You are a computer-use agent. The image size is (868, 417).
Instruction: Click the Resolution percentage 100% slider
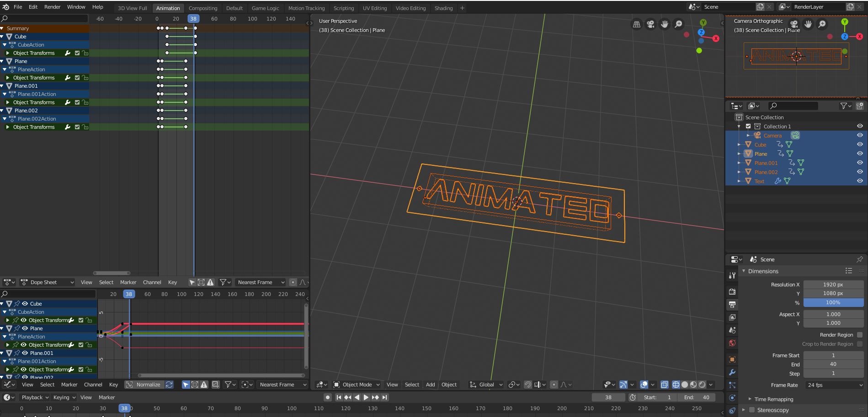click(833, 302)
